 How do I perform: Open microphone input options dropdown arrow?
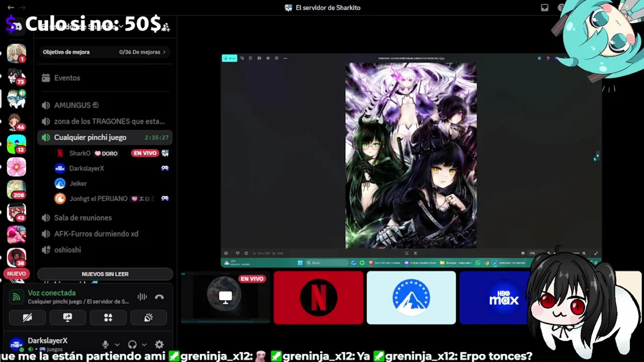coord(117,345)
